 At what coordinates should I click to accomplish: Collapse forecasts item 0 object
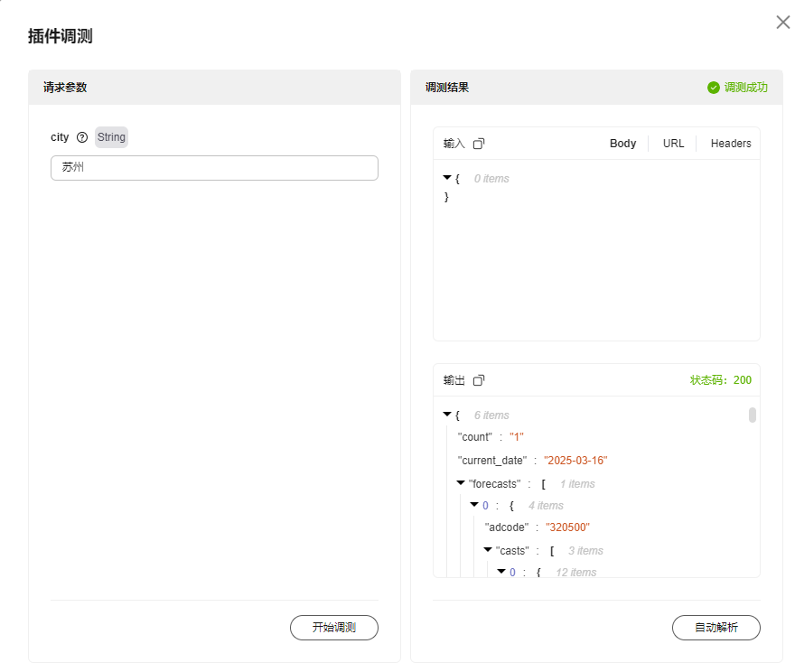coord(474,505)
